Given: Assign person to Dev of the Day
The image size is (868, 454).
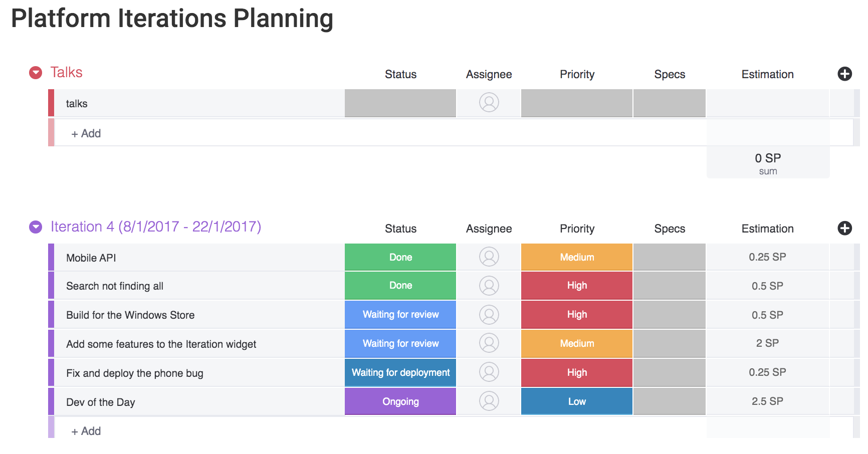Looking at the screenshot, I should click(489, 401).
